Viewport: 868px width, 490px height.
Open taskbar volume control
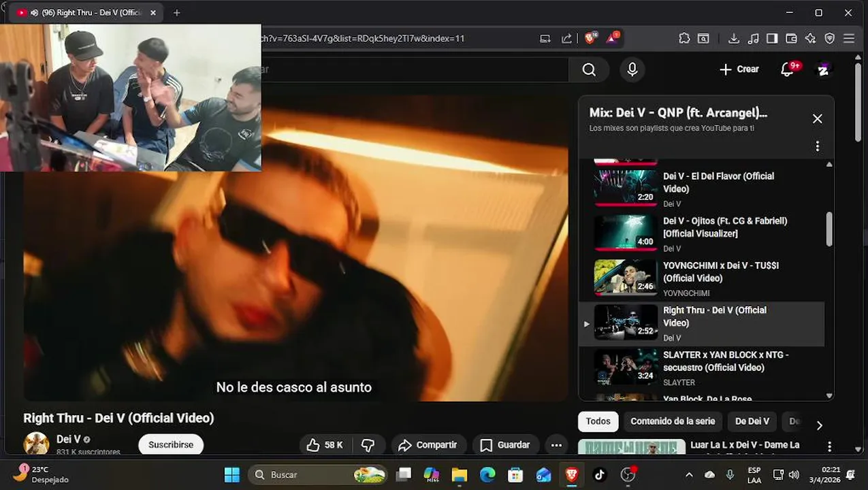pos(794,474)
